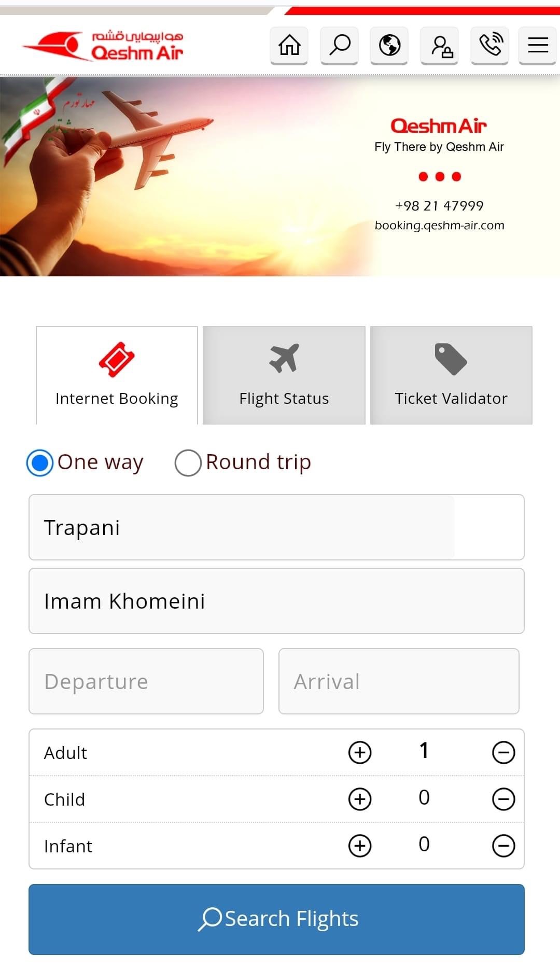Screen dimensions: 560x969
Task: Switch to the Flight Status tab
Action: tap(284, 375)
